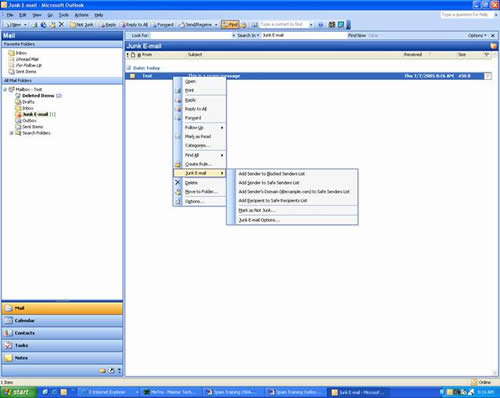Choose Add Sender to Safe Senders List
500x398 pixels.
pyautogui.click(x=292, y=183)
